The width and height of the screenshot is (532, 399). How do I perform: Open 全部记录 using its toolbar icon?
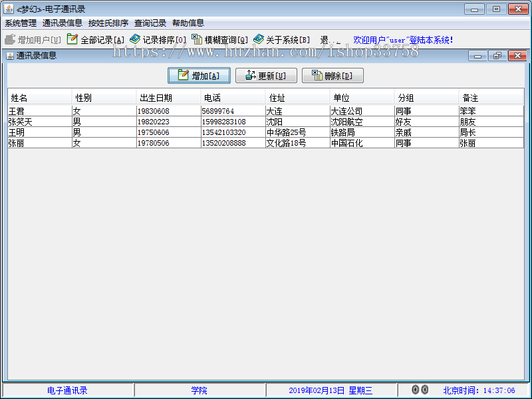(x=72, y=39)
